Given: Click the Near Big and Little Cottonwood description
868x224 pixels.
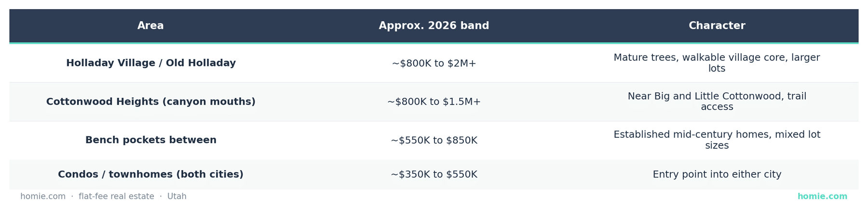Looking at the screenshot, I should click(717, 102).
